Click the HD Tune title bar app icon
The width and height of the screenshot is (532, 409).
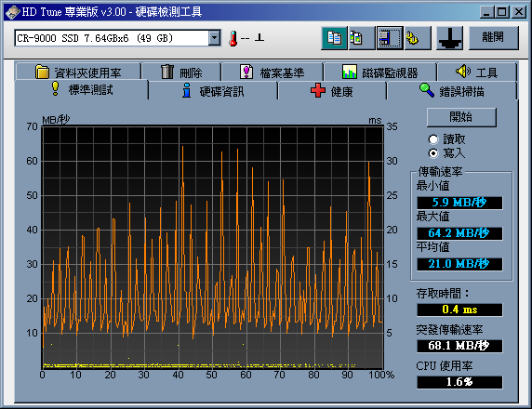click(12, 12)
